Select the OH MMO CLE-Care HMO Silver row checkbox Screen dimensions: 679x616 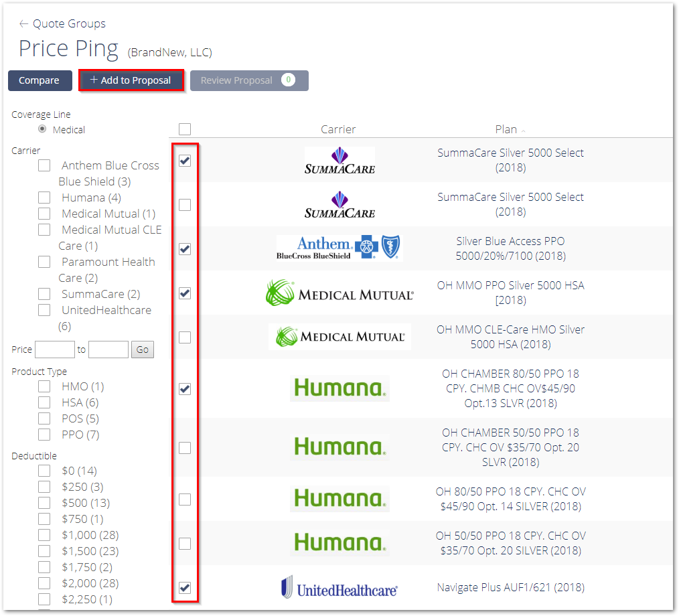(x=185, y=337)
